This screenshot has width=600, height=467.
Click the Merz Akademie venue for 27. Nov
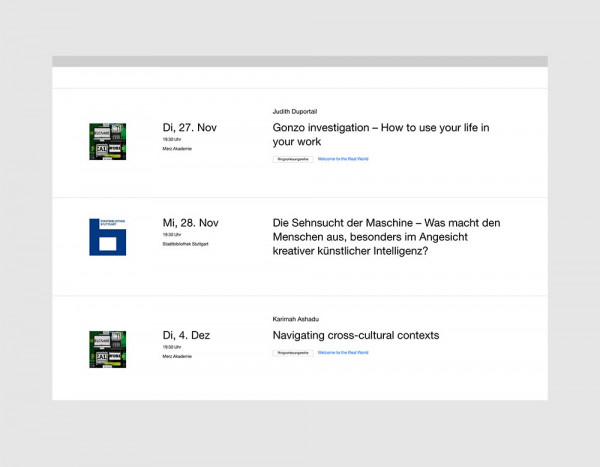[x=177, y=149]
